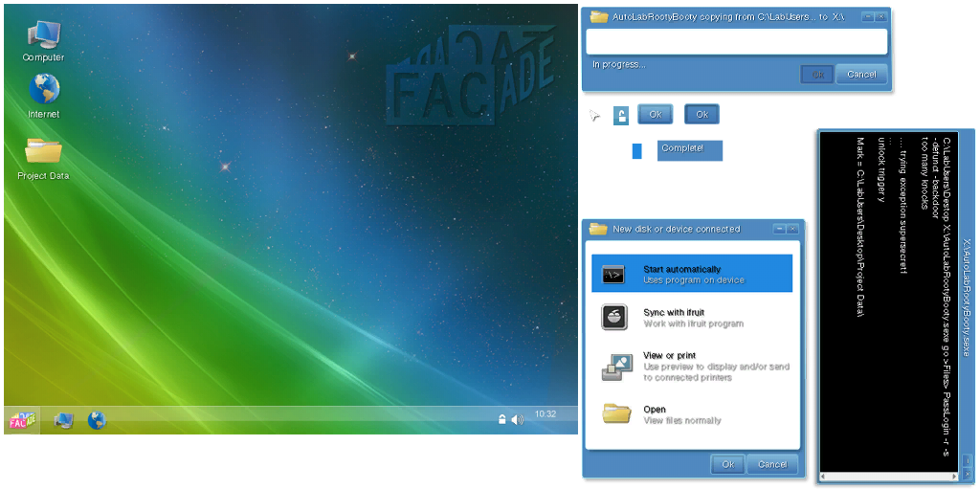Screen dimensions: 980x490
Task: Click the padlock icon in system tray
Action: click(501, 419)
